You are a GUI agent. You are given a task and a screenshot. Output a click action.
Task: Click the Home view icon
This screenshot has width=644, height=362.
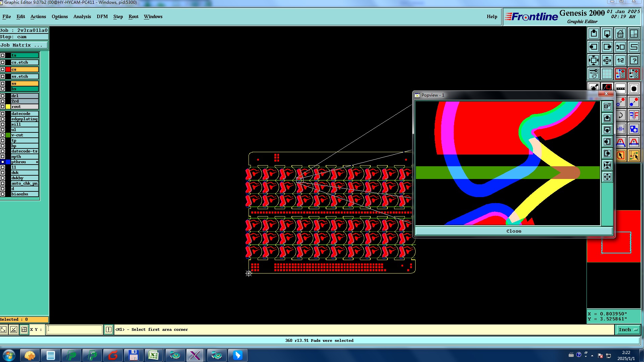621,34
